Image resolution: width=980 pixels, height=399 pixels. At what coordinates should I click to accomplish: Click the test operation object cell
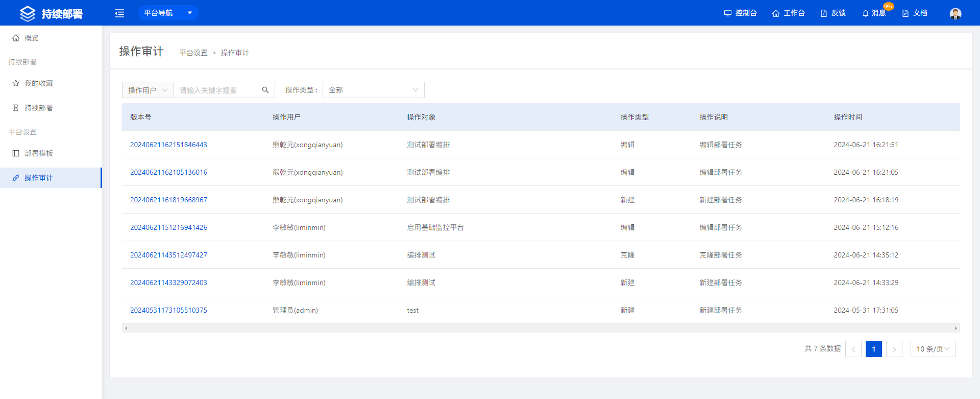pyautogui.click(x=412, y=310)
